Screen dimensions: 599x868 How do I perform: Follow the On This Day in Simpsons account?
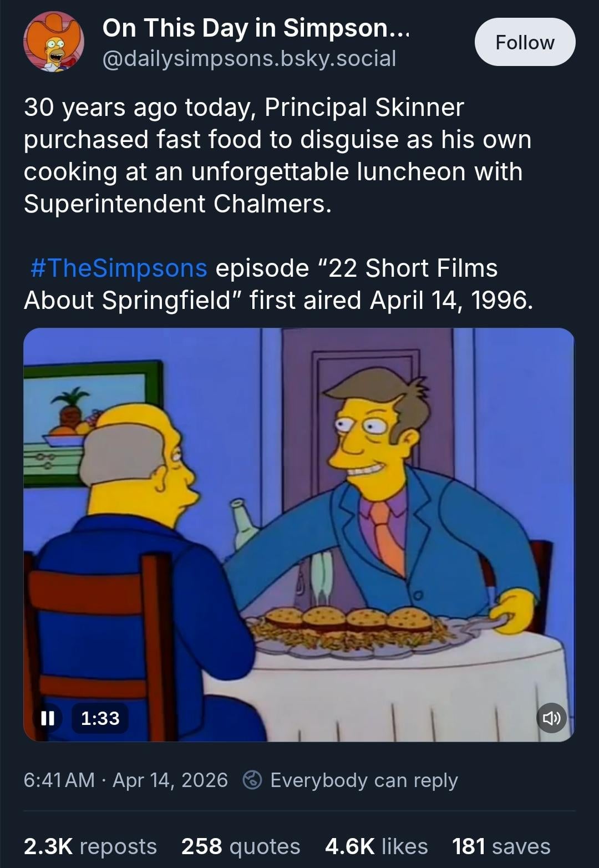pyautogui.click(x=525, y=42)
